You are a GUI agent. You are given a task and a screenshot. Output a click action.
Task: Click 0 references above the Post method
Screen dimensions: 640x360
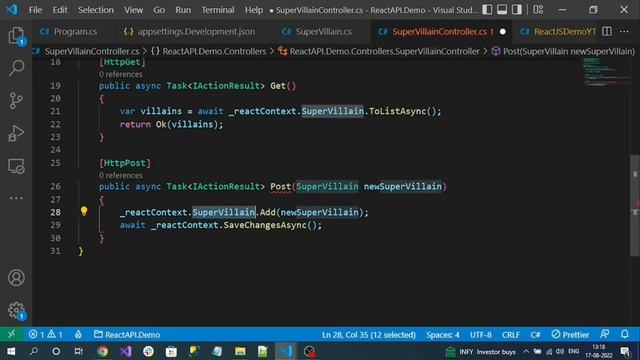click(120, 176)
